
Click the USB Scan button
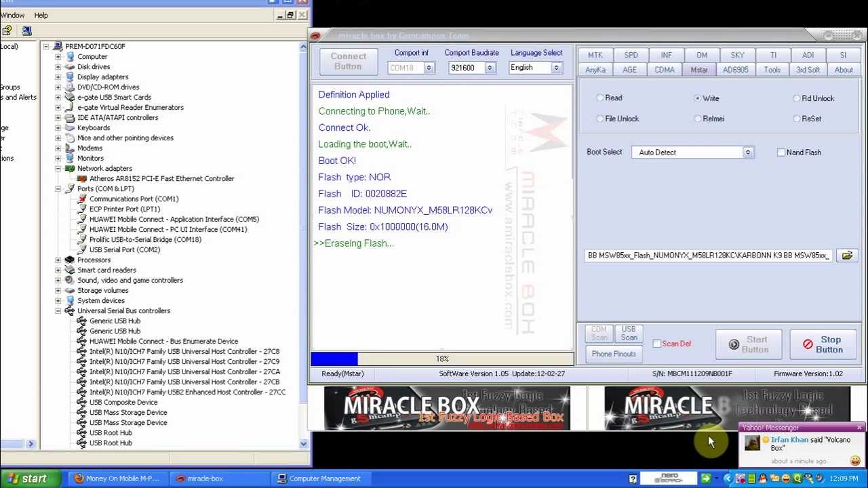(629, 333)
